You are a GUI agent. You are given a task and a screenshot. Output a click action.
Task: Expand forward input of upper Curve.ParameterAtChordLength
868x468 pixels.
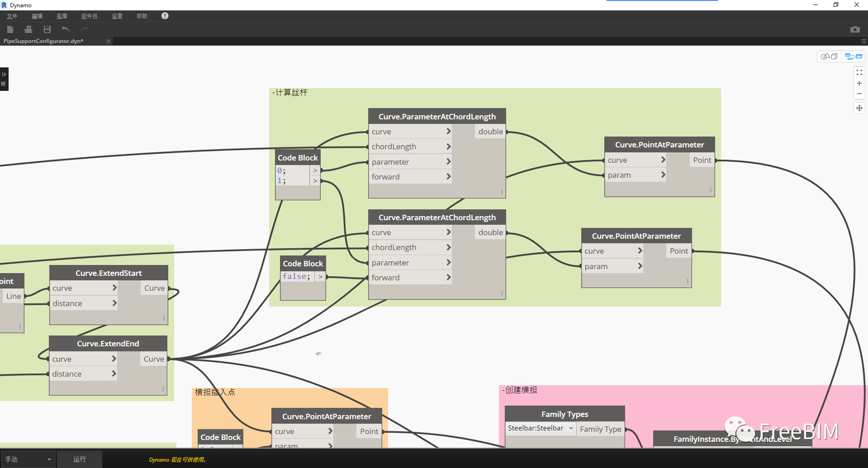point(448,176)
